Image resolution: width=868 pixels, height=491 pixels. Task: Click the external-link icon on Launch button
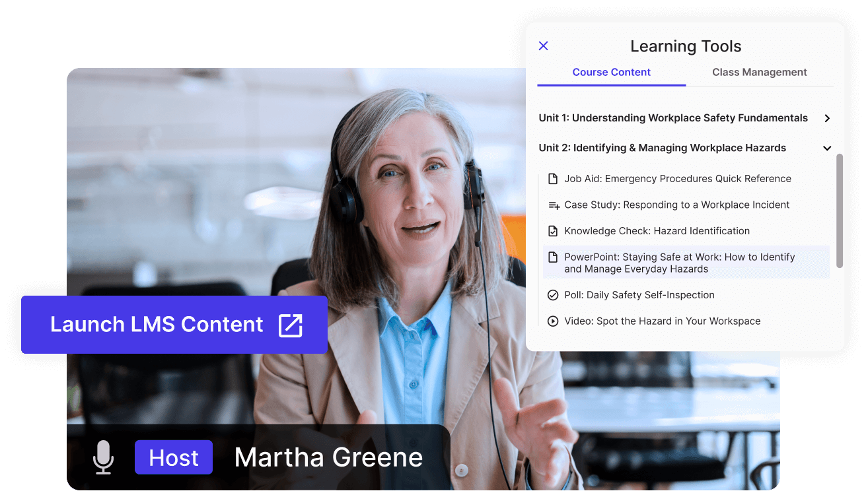click(290, 325)
